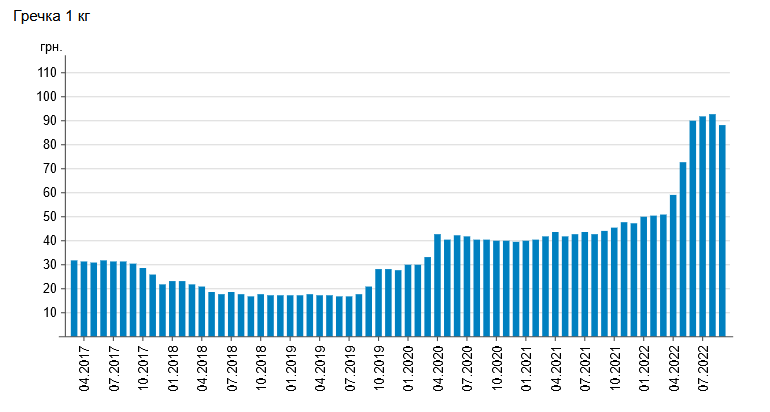Click the 30 label on the vertical axis
The height and width of the screenshot is (412, 770).
tap(50, 265)
